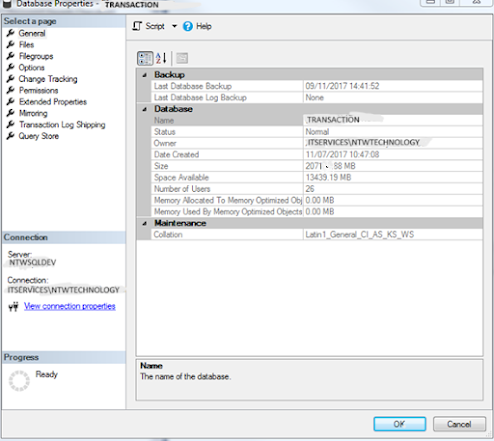Viewport: 494px width, 441px height.
Task: Click the wrench icon beside Options
Action: pos(11,67)
